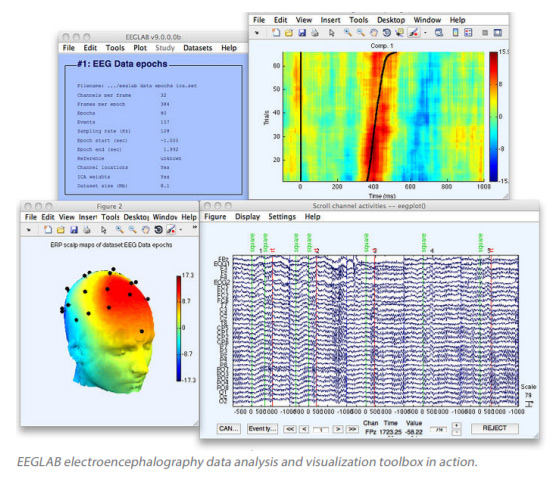Click Hide Plot Tools icon in Comp. 1 window

point(485,33)
